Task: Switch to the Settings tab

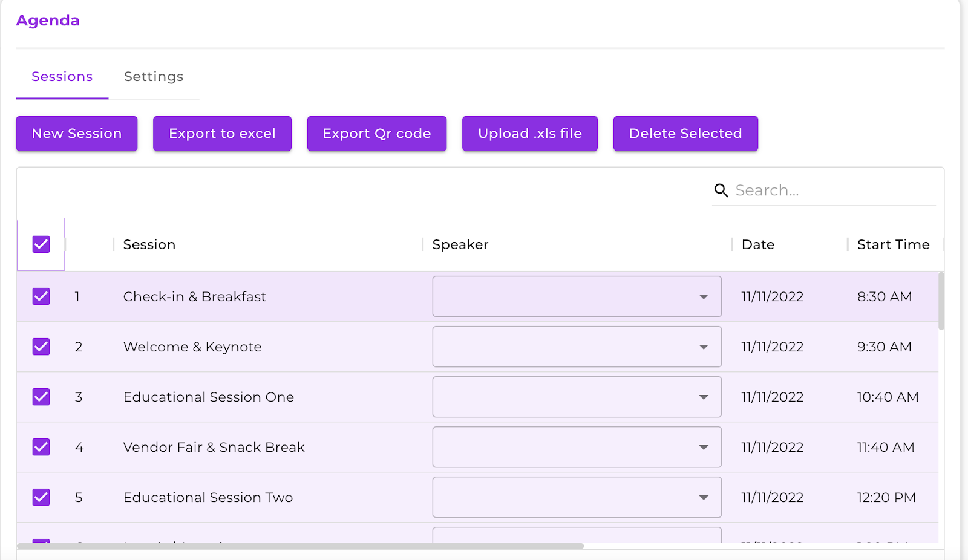Action: coord(154,77)
